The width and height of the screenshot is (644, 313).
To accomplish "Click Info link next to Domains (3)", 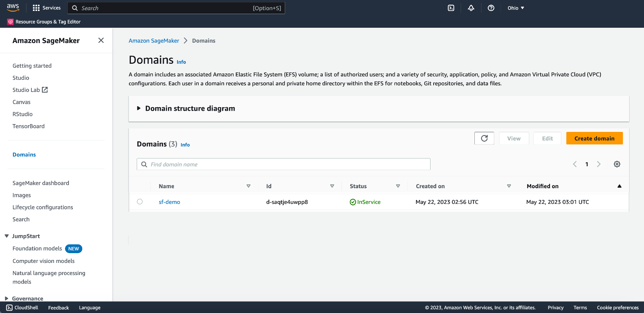I will pos(185,145).
